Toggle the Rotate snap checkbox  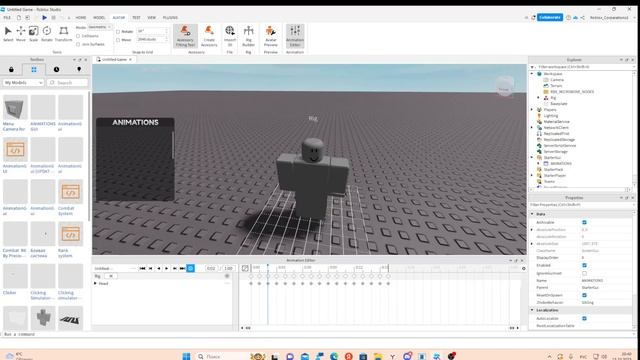(x=118, y=31)
